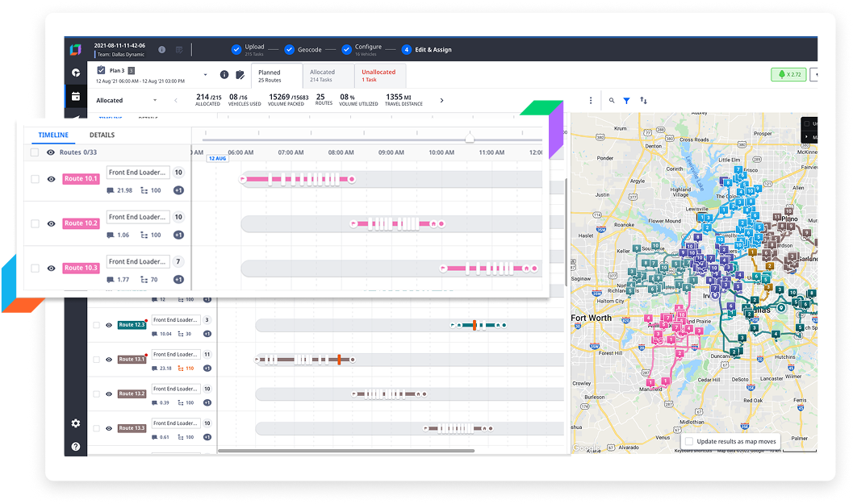
Task: Hide Route 10.2 using eye icon
Action: pyautogui.click(x=51, y=223)
